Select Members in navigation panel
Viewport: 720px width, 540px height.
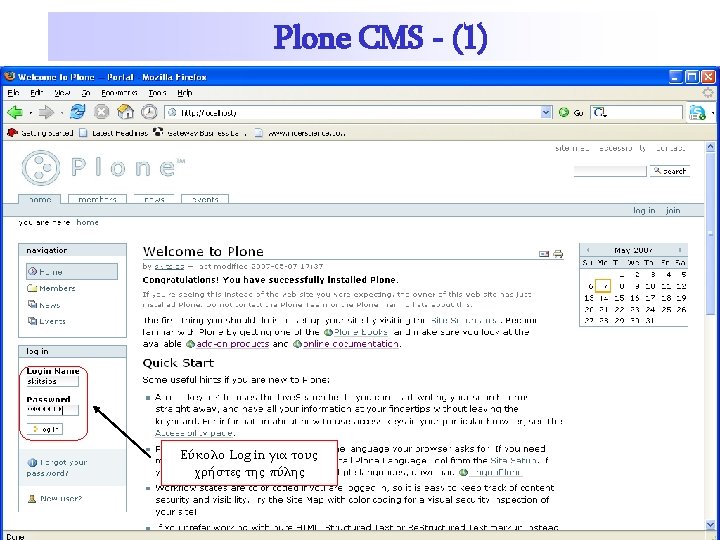point(51,288)
